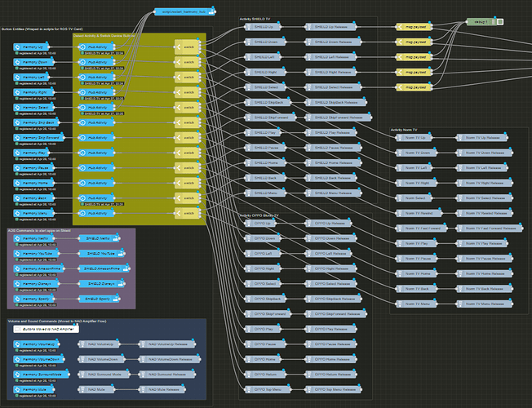Click switch node icon in Harmony Menu row
The height and width of the screenshot is (408, 532).
[x=178, y=213]
